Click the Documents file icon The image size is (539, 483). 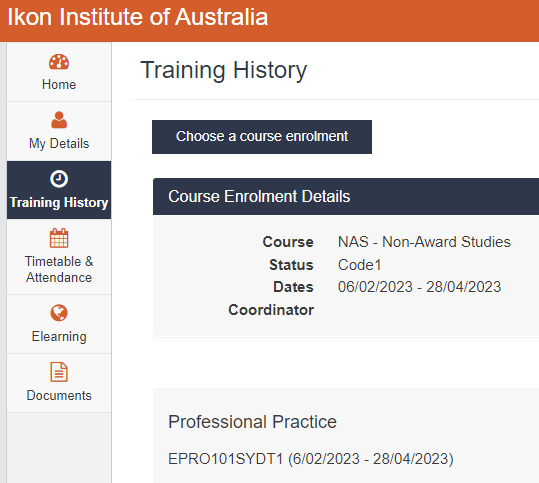(59, 372)
